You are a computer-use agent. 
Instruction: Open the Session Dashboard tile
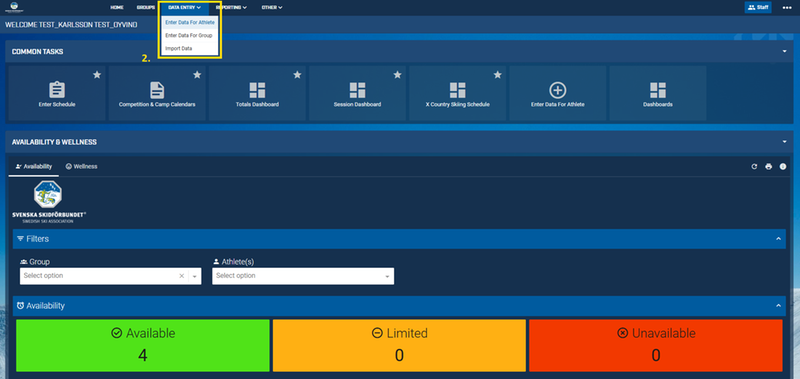pos(357,93)
